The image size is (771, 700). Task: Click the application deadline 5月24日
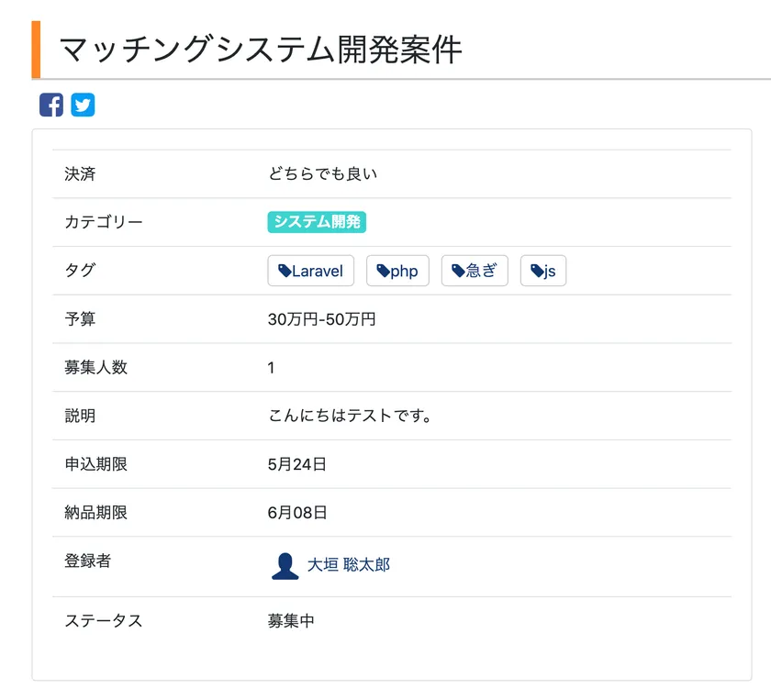pos(296,464)
